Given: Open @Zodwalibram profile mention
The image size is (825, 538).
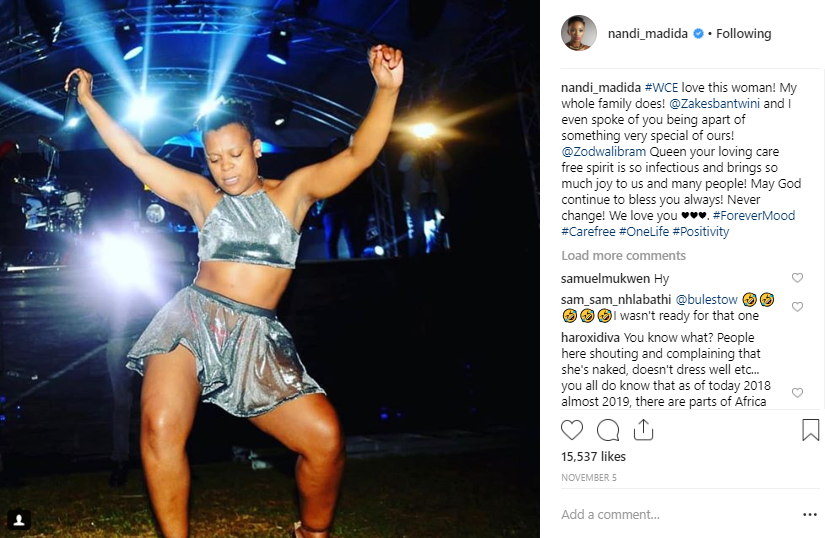Looking at the screenshot, I should [x=603, y=151].
